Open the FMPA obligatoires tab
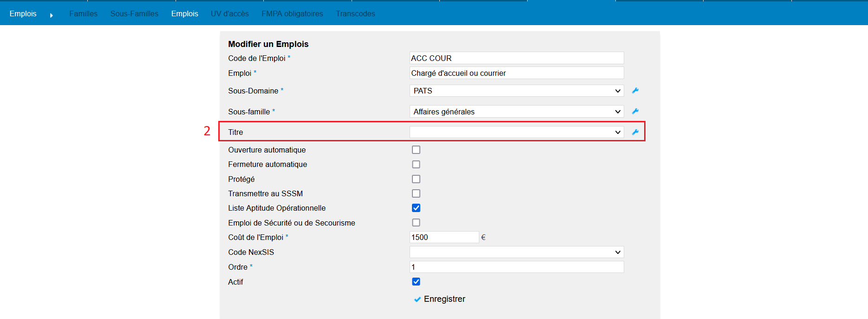Screen dimensions: 868x319 [292, 13]
